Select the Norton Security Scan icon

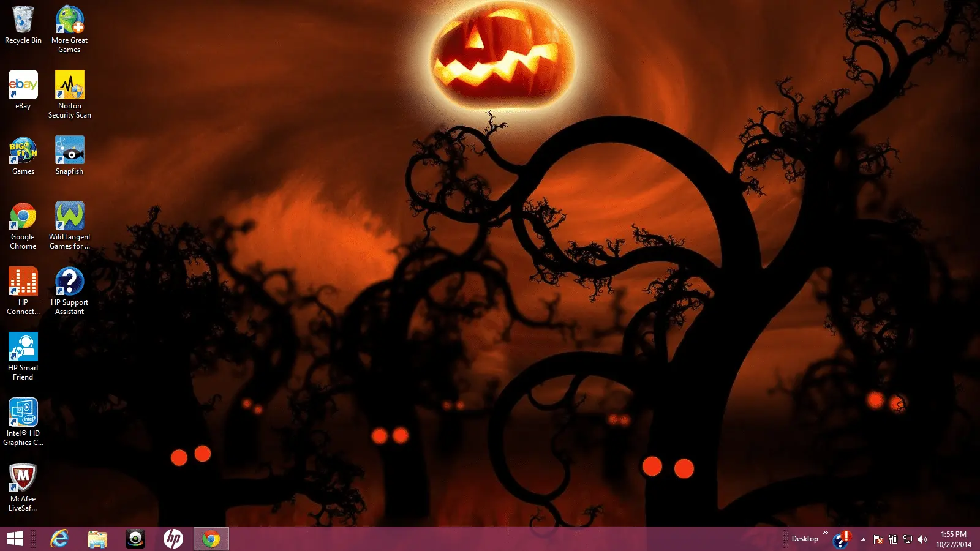[69, 94]
